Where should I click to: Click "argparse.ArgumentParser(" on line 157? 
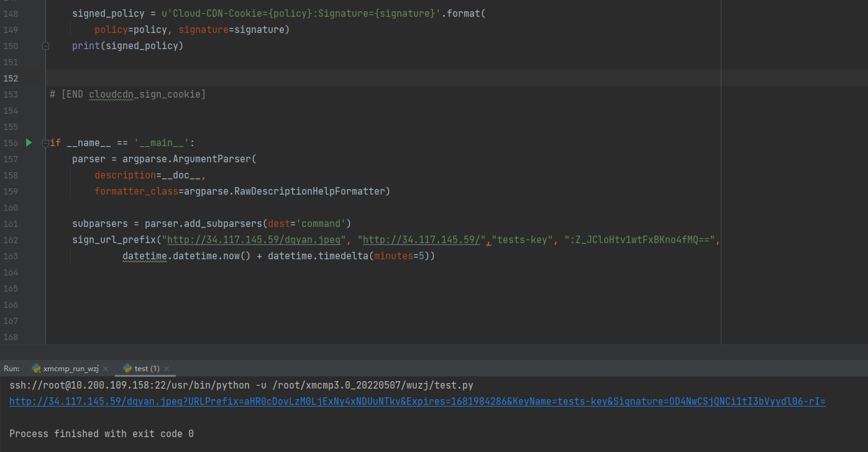[190, 159]
